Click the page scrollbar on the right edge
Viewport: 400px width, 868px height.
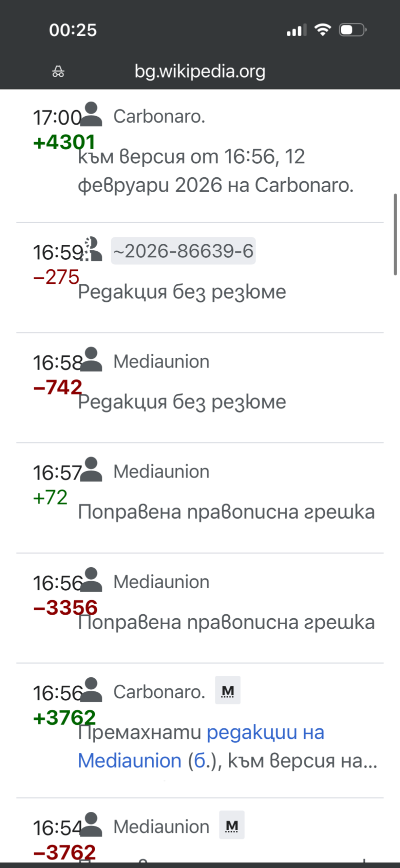395,234
